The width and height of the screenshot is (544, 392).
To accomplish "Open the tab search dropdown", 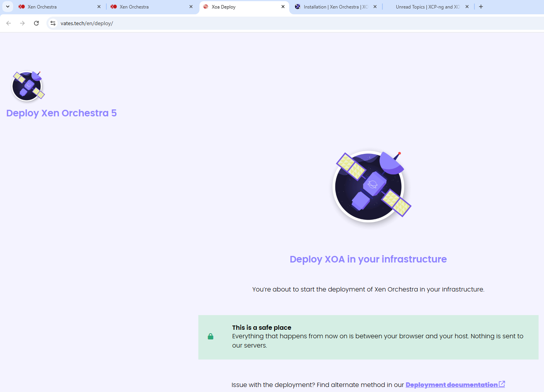I will click(8, 7).
